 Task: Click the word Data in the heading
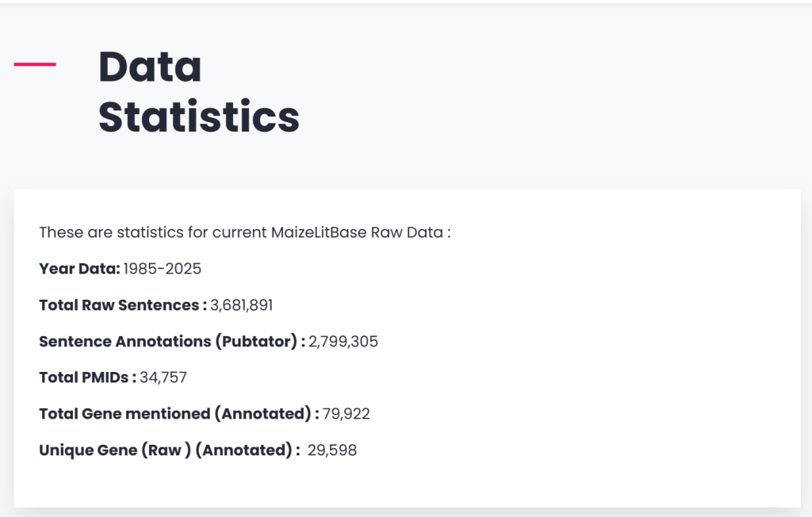[150, 67]
